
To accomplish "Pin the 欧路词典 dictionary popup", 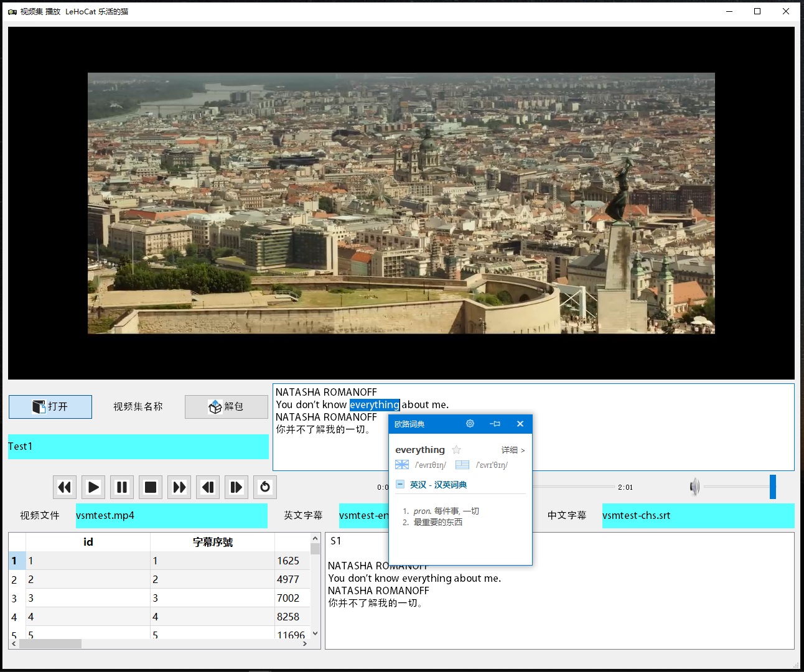I will pos(495,424).
